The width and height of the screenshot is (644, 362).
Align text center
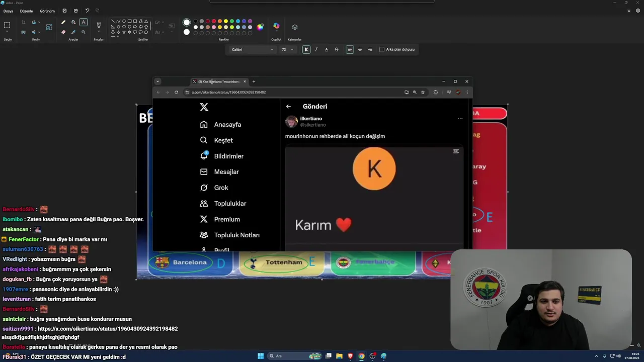point(360,49)
